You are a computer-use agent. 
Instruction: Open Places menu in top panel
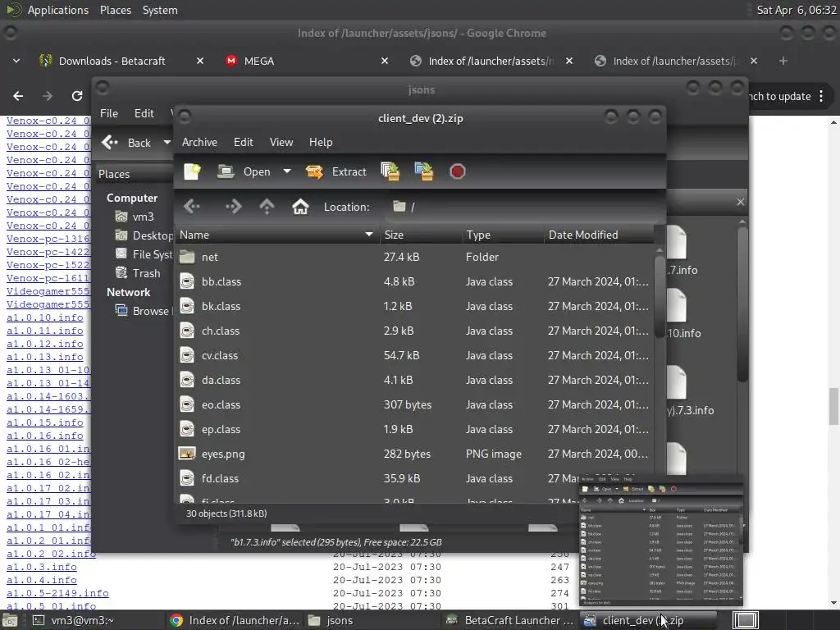pos(115,10)
